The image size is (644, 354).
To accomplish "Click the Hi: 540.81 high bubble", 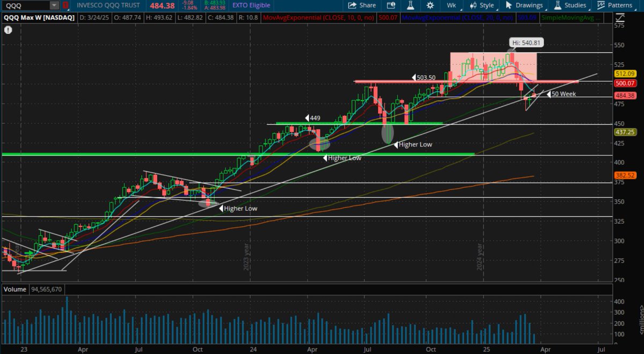I will pyautogui.click(x=525, y=42).
